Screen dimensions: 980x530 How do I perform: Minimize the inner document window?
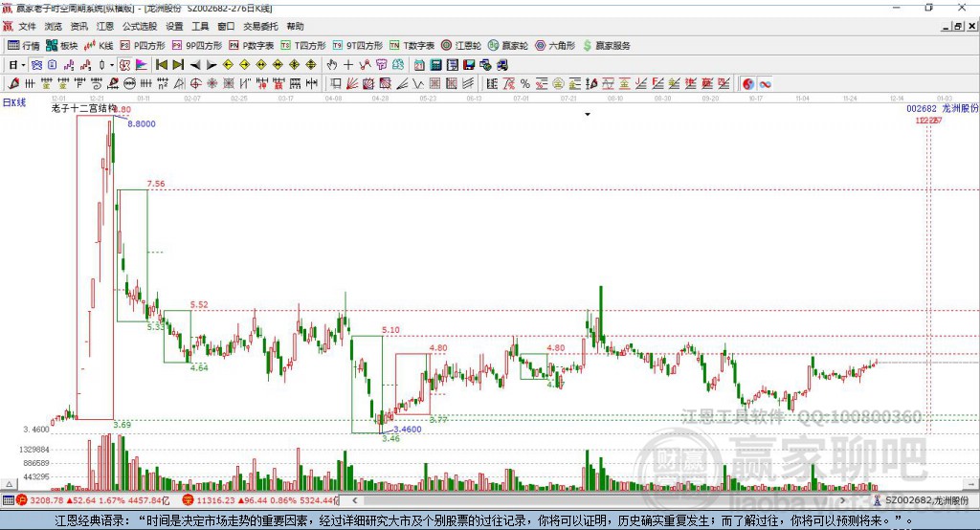(x=947, y=26)
